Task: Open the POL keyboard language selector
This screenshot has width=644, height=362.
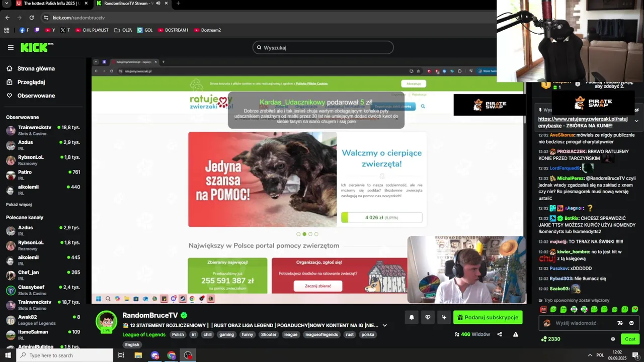Action: tap(600, 355)
